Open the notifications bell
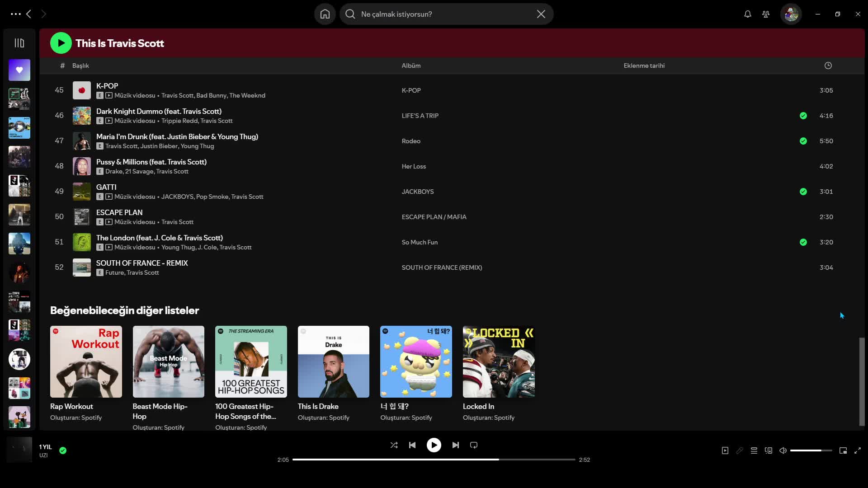Image resolution: width=868 pixels, height=488 pixels. click(x=748, y=14)
